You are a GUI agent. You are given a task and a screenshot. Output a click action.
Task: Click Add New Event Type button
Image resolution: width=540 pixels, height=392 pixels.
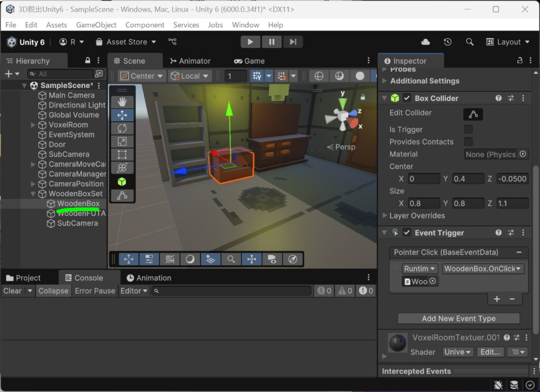[x=458, y=319]
